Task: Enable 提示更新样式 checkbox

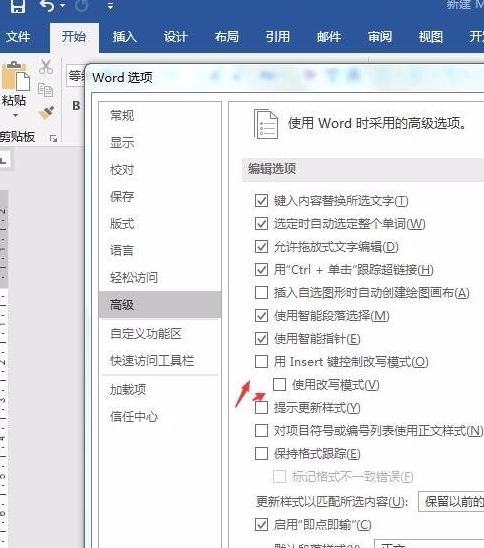Action: pos(261,408)
